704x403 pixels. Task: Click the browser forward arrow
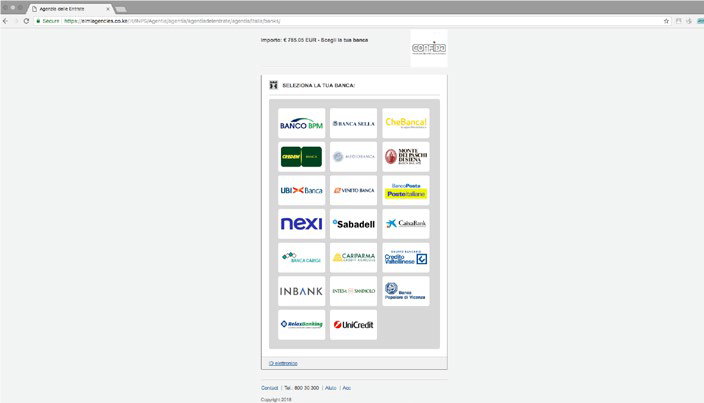[16, 21]
